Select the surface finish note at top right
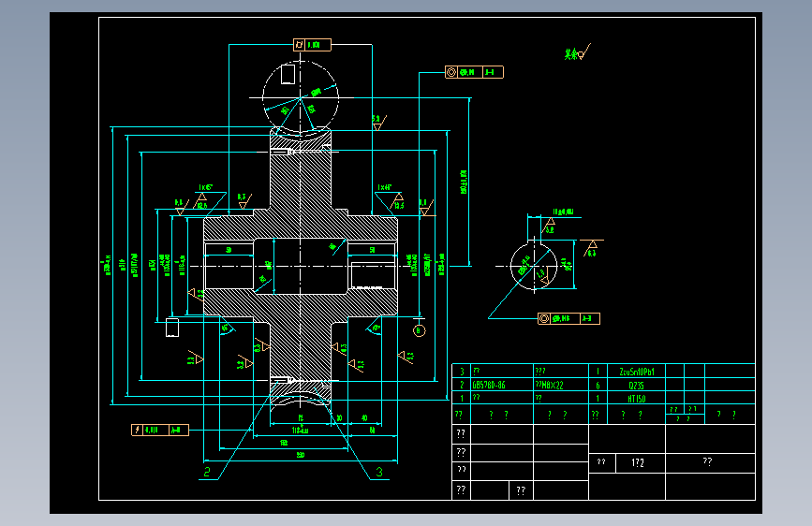Image resolution: width=812 pixels, height=526 pixels. click(x=577, y=52)
